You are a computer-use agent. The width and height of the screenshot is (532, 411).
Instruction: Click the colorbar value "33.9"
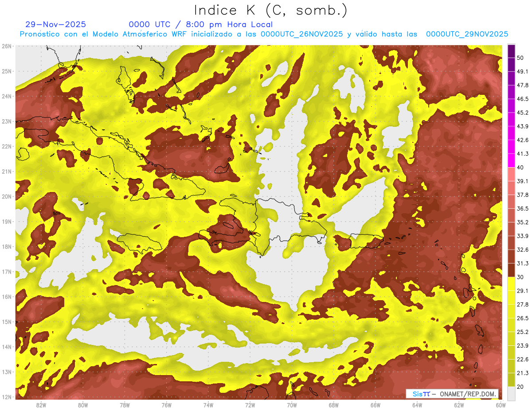(x=523, y=236)
